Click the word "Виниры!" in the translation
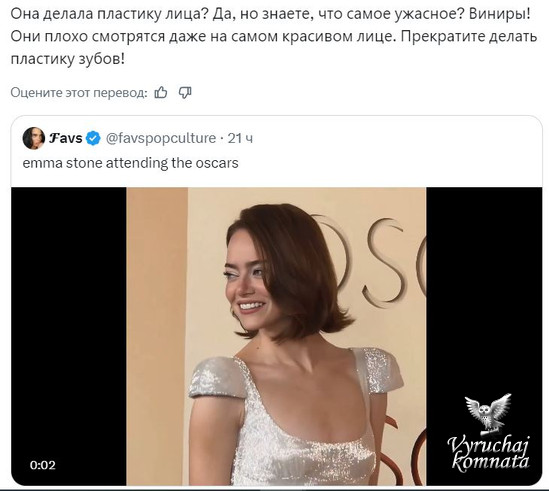549x491 pixels. [500, 14]
